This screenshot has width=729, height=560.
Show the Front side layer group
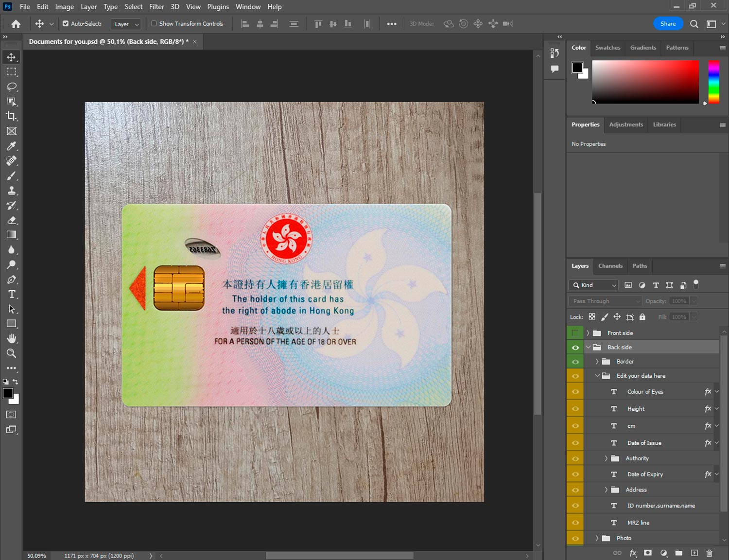click(x=575, y=333)
